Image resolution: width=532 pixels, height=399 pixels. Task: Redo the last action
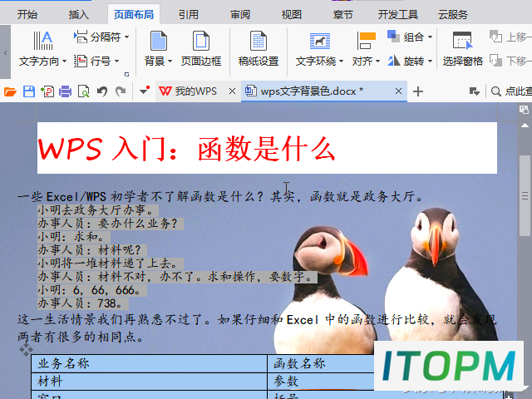coord(121,91)
